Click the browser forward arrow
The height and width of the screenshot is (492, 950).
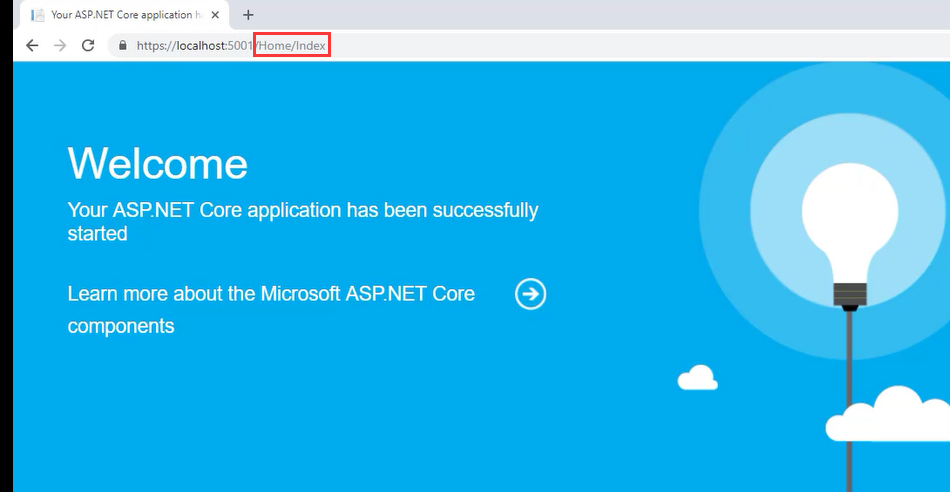pyautogui.click(x=60, y=45)
